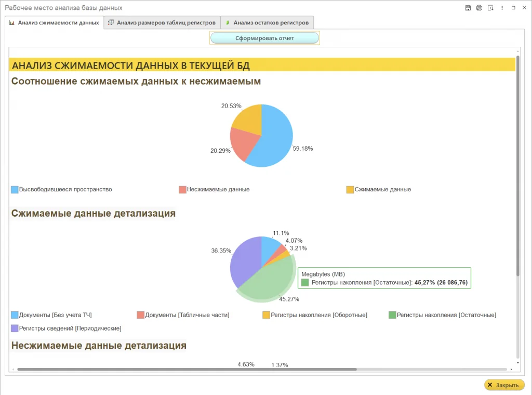Click green swatch for Регистры накопления [Остаточные]
The width and height of the screenshot is (532, 395).
pyautogui.click(x=392, y=315)
